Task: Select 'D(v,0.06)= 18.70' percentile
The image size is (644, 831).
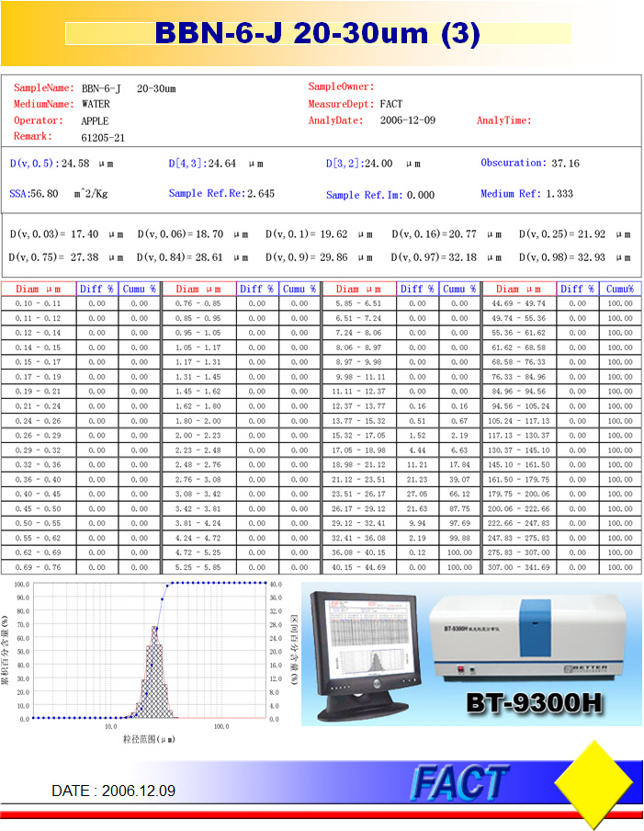Action: point(181,233)
